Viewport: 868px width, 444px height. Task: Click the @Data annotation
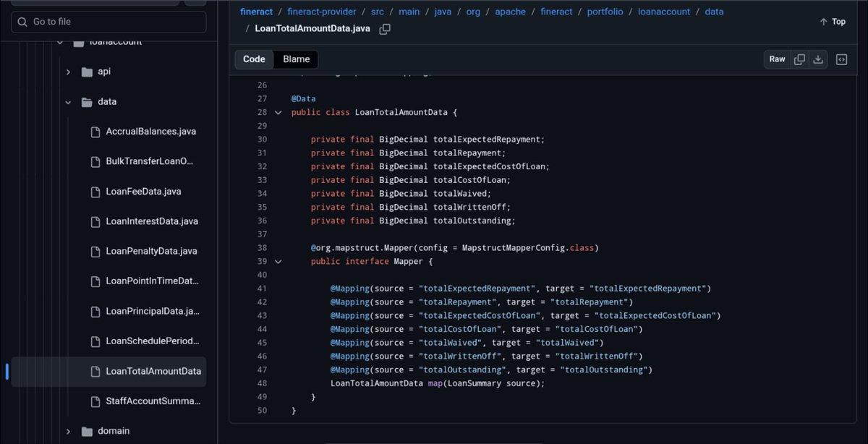pyautogui.click(x=304, y=98)
